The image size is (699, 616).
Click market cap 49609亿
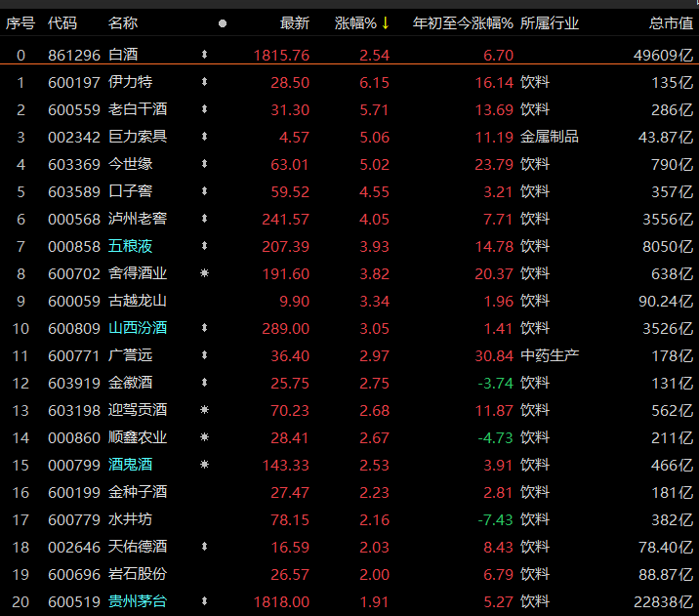click(663, 56)
